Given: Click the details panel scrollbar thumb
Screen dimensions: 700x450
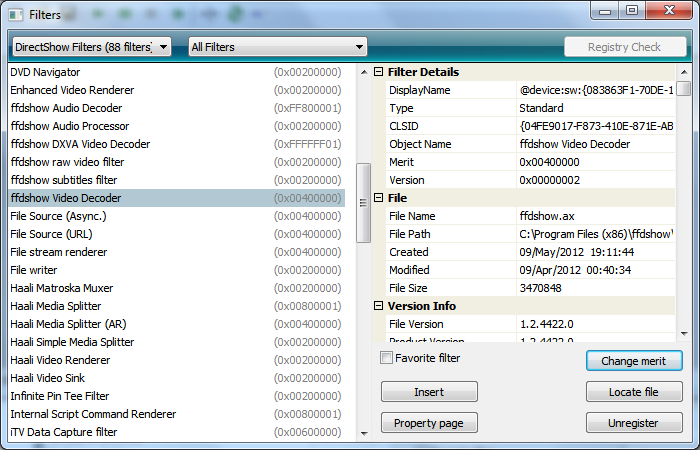Looking at the screenshot, I should coord(683,88).
